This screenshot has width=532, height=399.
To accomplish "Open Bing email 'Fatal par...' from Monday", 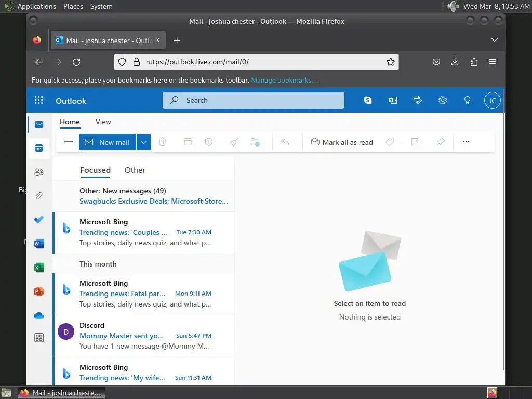I will pos(144,294).
